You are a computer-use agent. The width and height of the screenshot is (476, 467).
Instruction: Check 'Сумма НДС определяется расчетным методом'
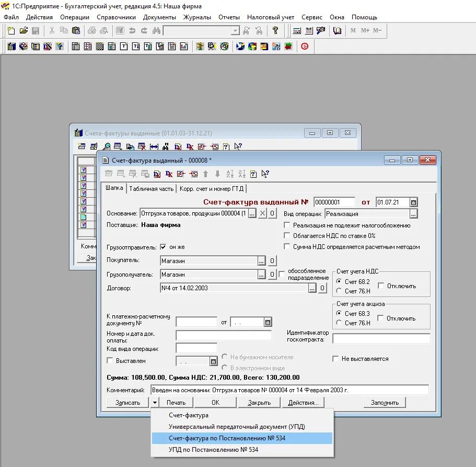pos(287,246)
